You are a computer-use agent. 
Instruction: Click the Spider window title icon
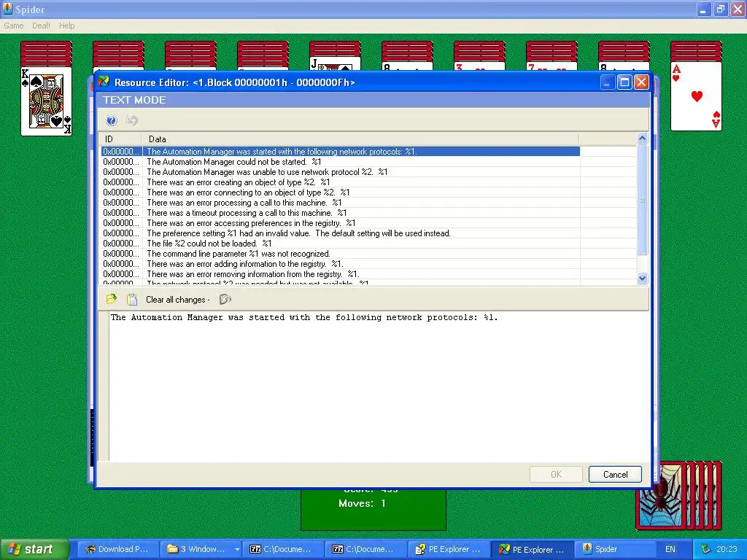coord(7,9)
